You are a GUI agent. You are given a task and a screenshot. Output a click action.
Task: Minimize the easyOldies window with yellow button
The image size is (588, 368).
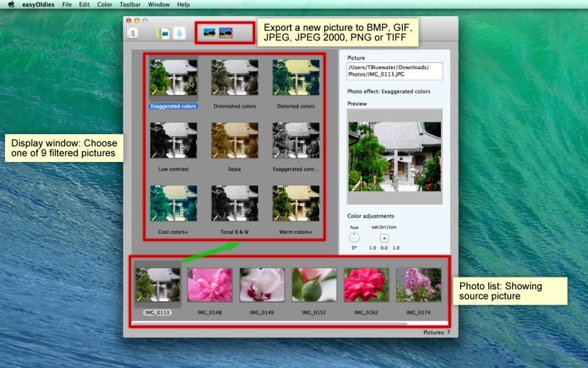coord(137,21)
